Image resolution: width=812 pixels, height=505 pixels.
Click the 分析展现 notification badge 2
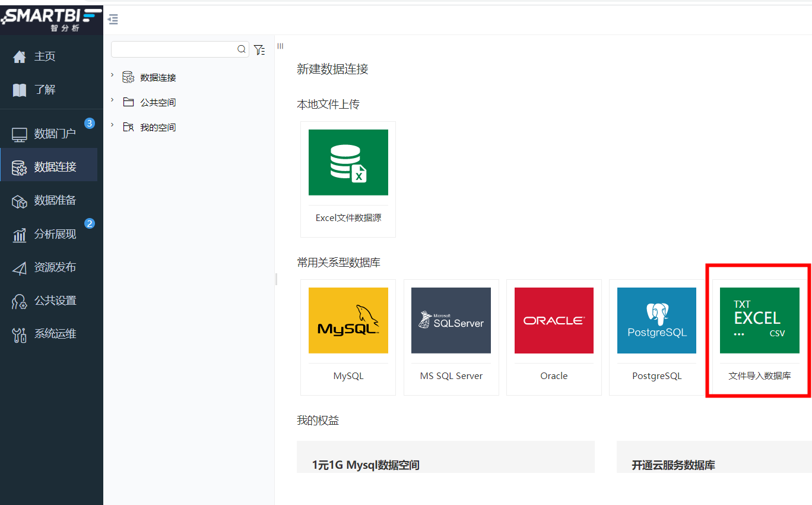click(x=90, y=224)
